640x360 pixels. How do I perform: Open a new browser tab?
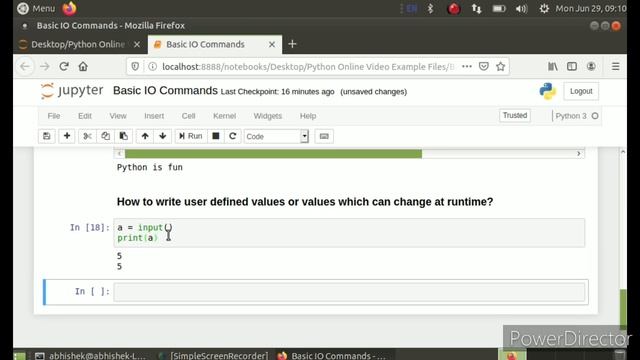pos(292,44)
